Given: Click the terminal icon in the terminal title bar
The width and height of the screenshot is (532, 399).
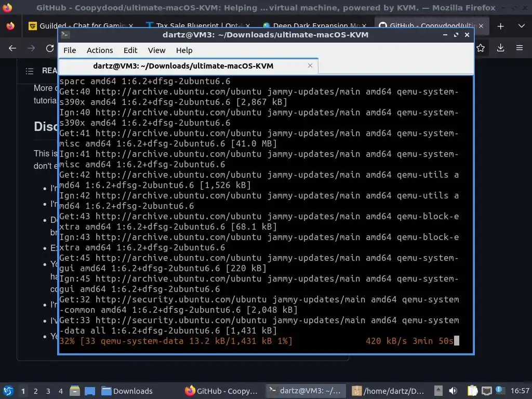Looking at the screenshot, I should pos(65,35).
